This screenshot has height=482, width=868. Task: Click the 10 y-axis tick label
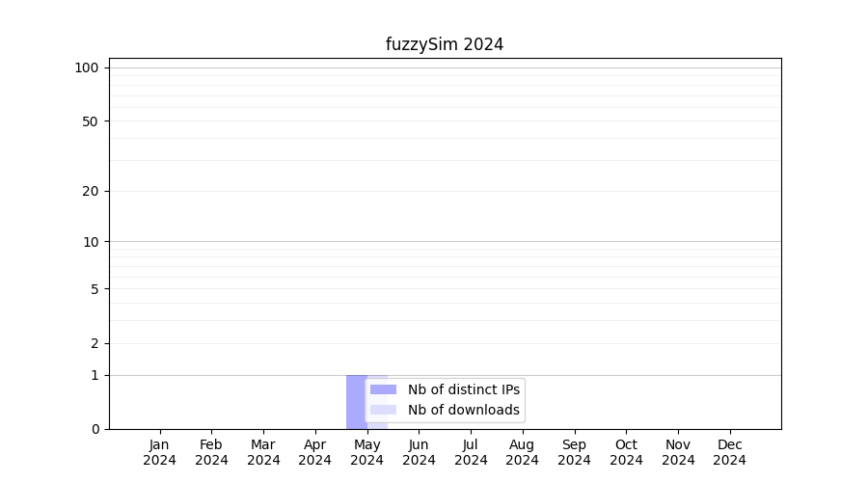[x=90, y=242]
